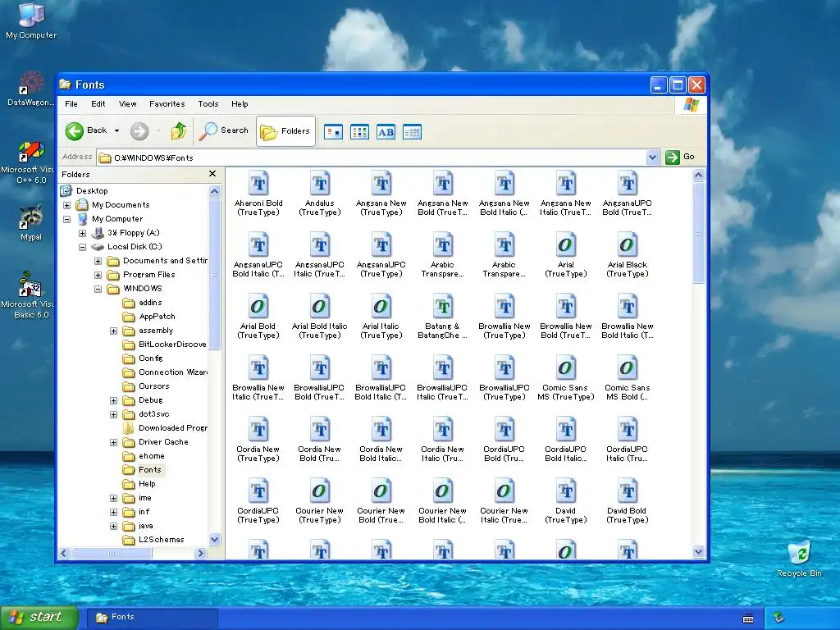Select CordiaUPC (TrueType) font icon
This screenshot has height=630, width=840.
pos(258,491)
